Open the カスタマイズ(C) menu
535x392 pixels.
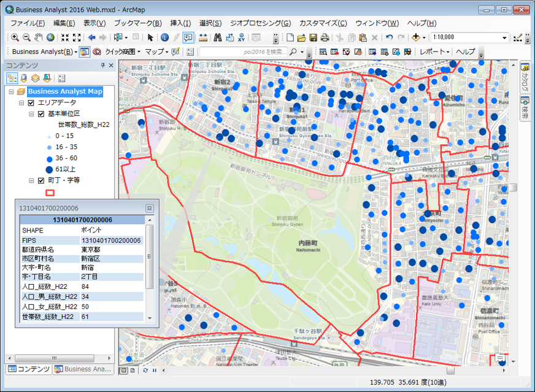click(x=323, y=23)
